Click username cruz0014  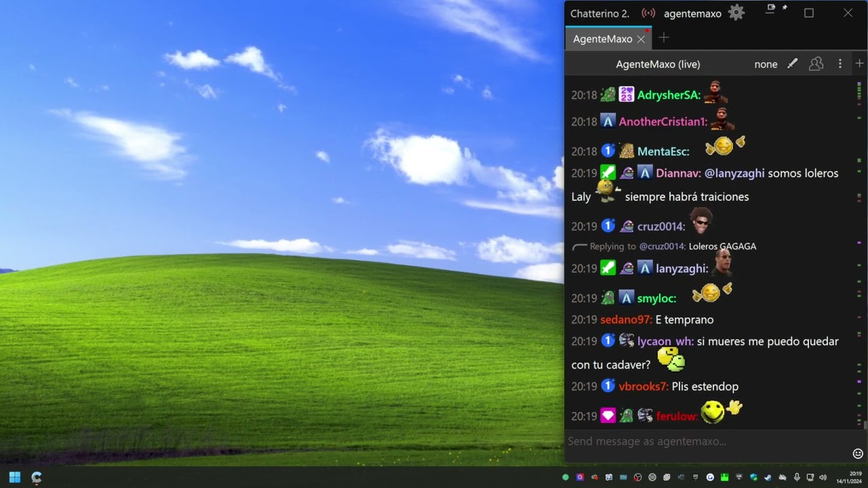coord(661,227)
